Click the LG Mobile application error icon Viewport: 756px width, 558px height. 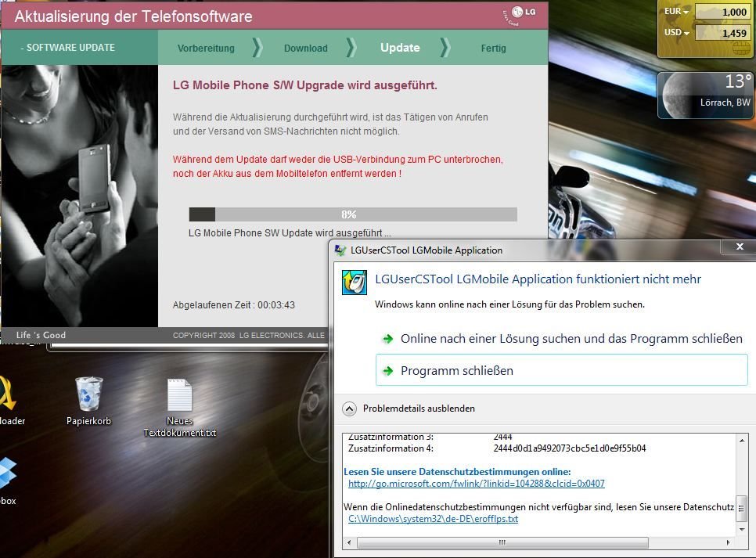[x=355, y=283]
